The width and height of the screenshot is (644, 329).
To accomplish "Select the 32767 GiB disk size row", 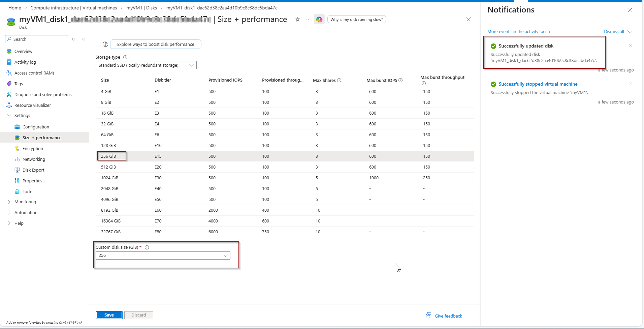I will click(x=285, y=232).
